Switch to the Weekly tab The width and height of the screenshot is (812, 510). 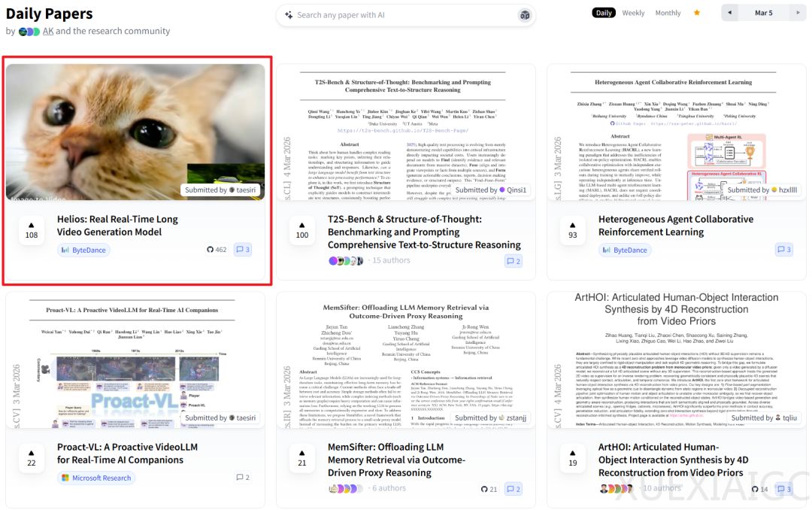coord(633,13)
